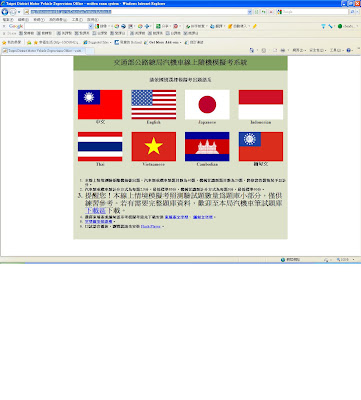Image resolution: width=361 pixels, height=400 pixels.
Task: Go forward with the browser Forward button
Action: point(13,12)
